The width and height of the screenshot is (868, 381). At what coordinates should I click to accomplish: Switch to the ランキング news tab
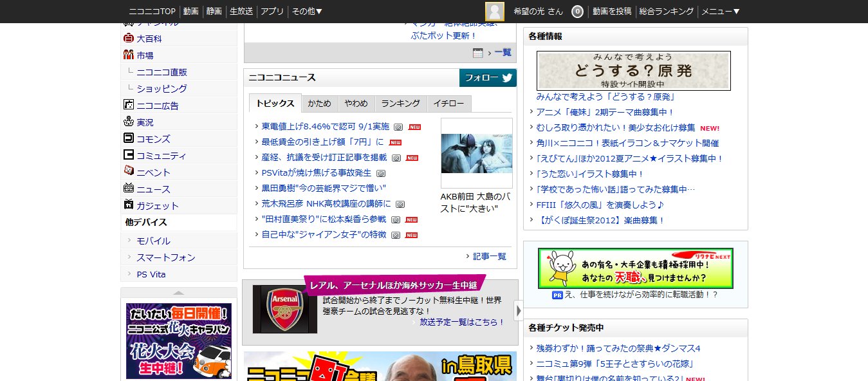400,104
